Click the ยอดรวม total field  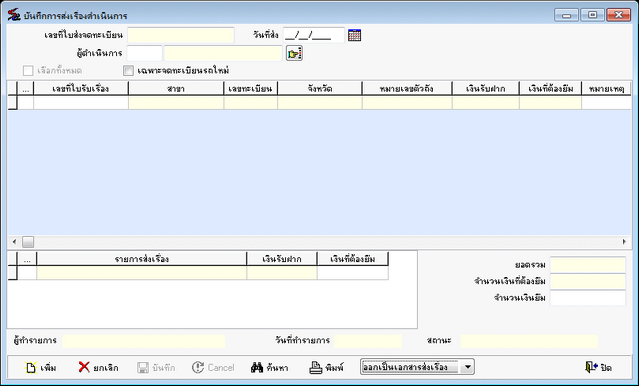point(588,265)
